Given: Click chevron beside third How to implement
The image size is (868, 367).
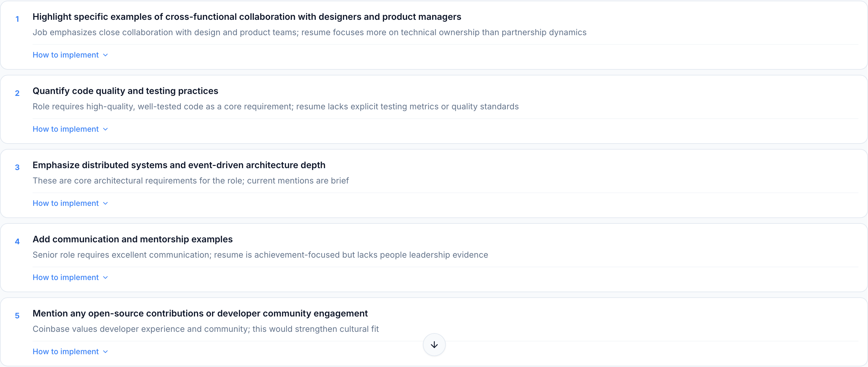Looking at the screenshot, I should pyautogui.click(x=105, y=203).
